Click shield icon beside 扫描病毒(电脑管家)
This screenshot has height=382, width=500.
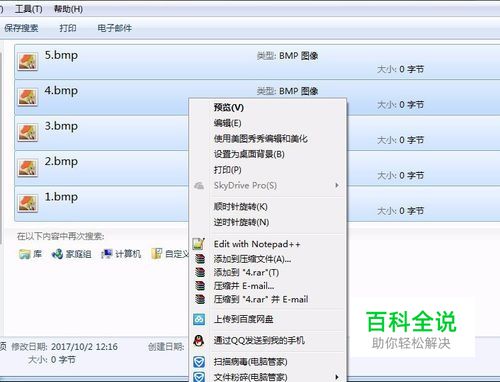tap(199, 362)
